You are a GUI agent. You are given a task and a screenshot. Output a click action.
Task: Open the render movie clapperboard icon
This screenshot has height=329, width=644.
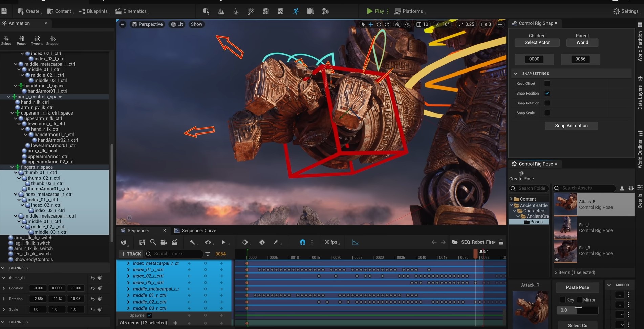point(175,242)
